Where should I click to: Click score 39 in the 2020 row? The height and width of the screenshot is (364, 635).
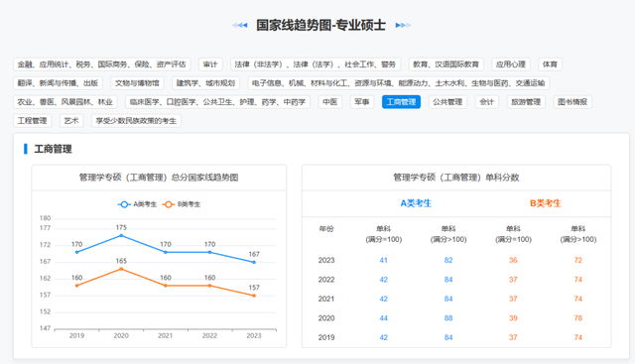coord(513,318)
